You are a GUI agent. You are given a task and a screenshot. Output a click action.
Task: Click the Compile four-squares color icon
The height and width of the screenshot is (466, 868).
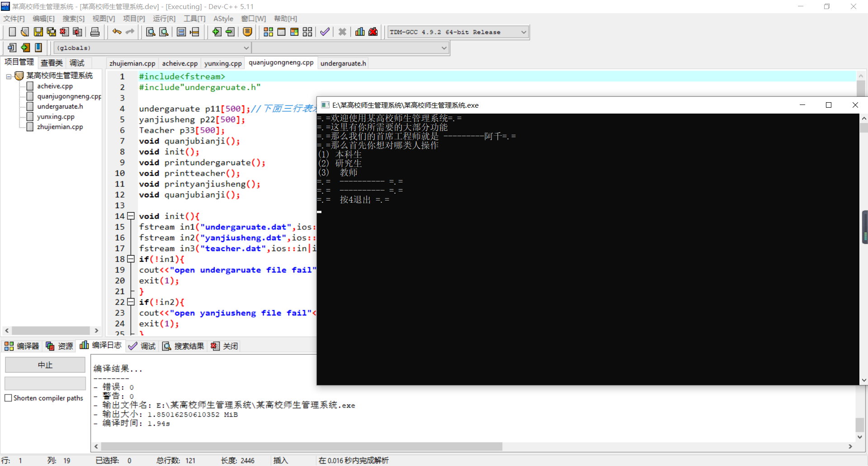pyautogui.click(x=268, y=32)
